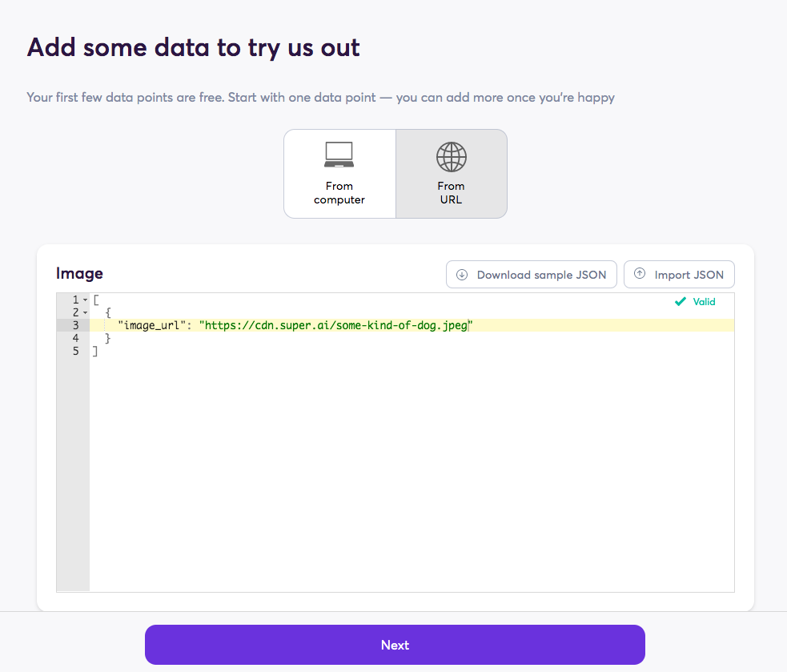Click the "image_url" key on line 3
The width and height of the screenshot is (787, 672).
tap(151, 325)
